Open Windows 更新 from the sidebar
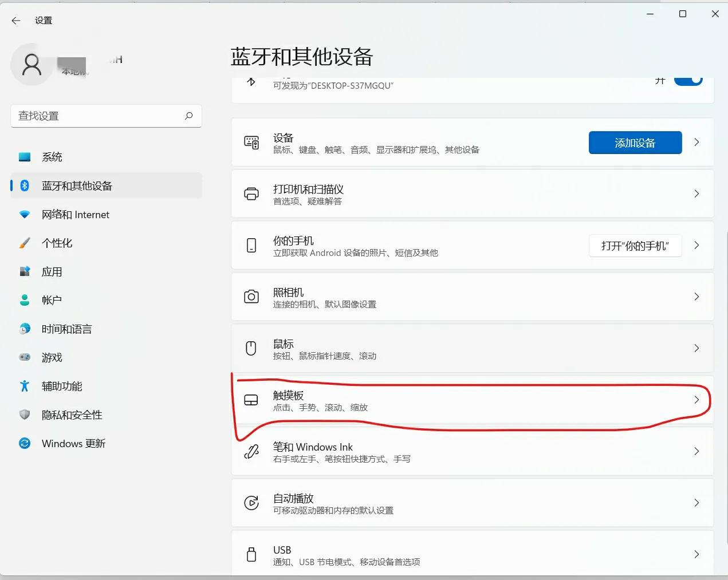Image resolution: width=728 pixels, height=580 pixels. [x=73, y=443]
